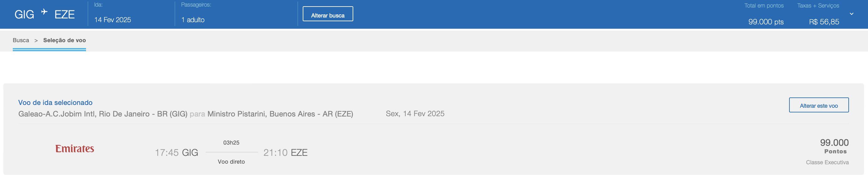Click the 1 adulto passengers field
Screen dimensions: 868x178
[x=193, y=20]
